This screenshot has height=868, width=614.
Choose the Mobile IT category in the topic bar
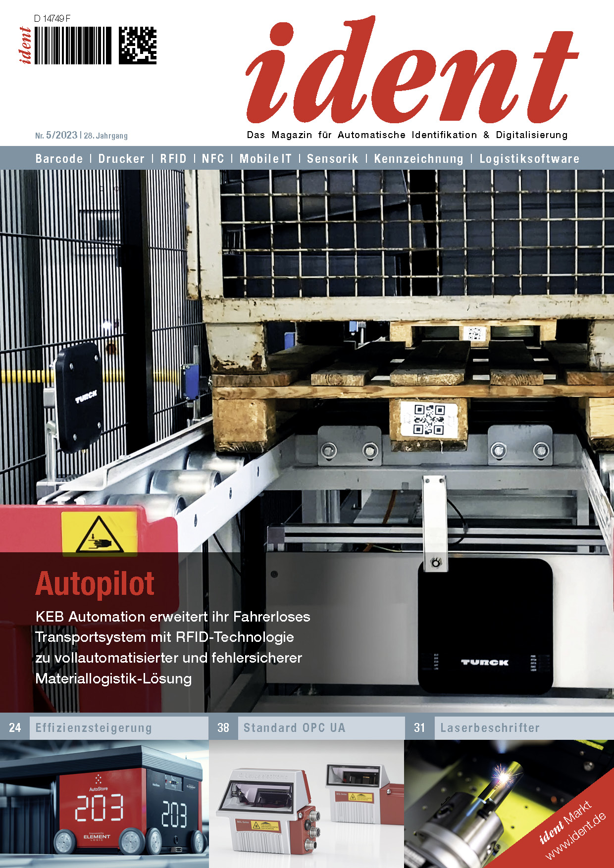click(265, 159)
